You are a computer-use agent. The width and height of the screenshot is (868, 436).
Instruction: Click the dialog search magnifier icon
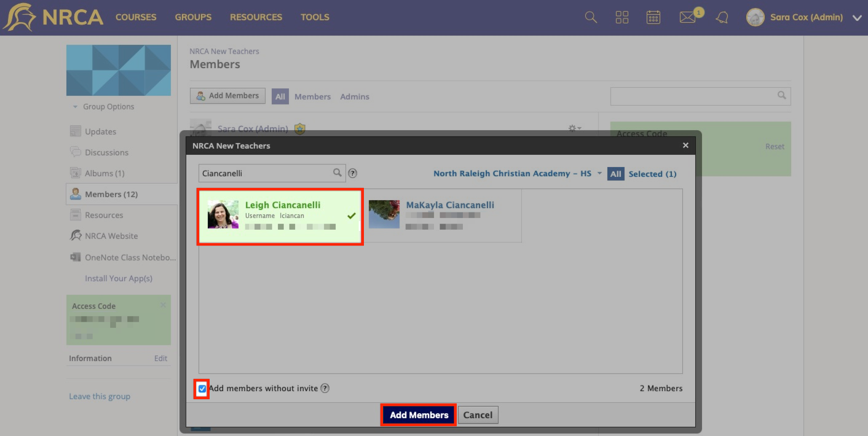click(x=337, y=173)
